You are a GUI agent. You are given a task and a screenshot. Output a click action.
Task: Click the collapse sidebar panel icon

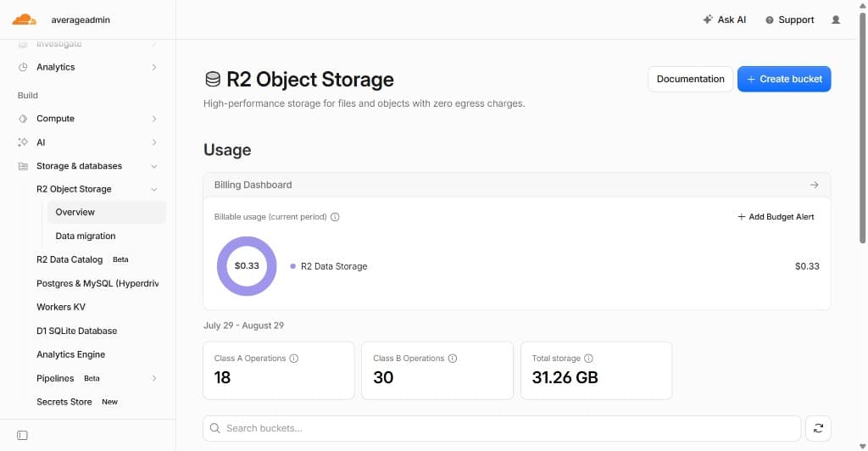click(22, 436)
